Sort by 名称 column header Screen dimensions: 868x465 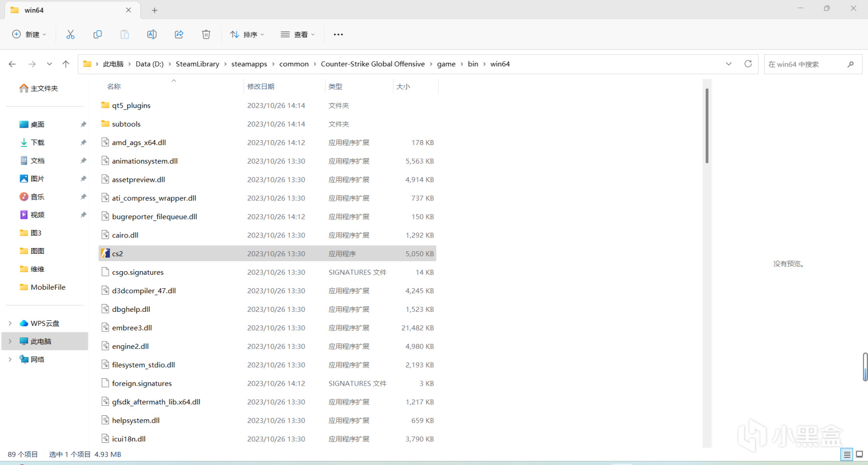pos(114,86)
